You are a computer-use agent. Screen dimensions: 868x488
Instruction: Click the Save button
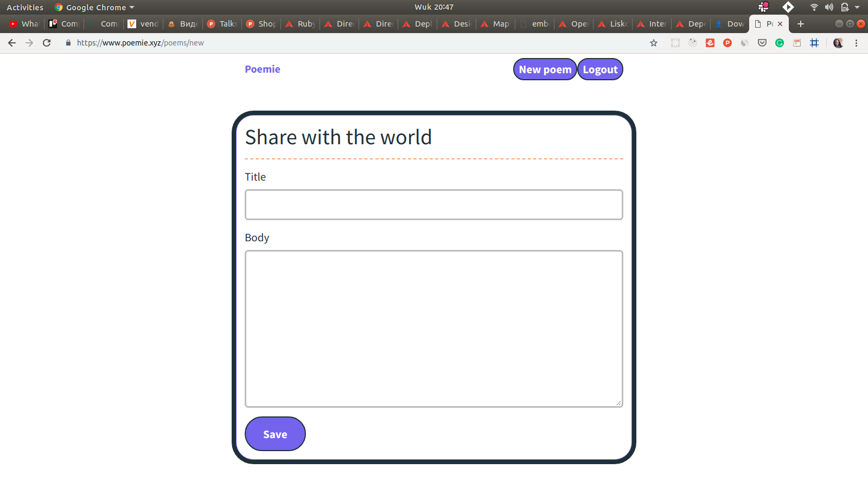coord(275,434)
